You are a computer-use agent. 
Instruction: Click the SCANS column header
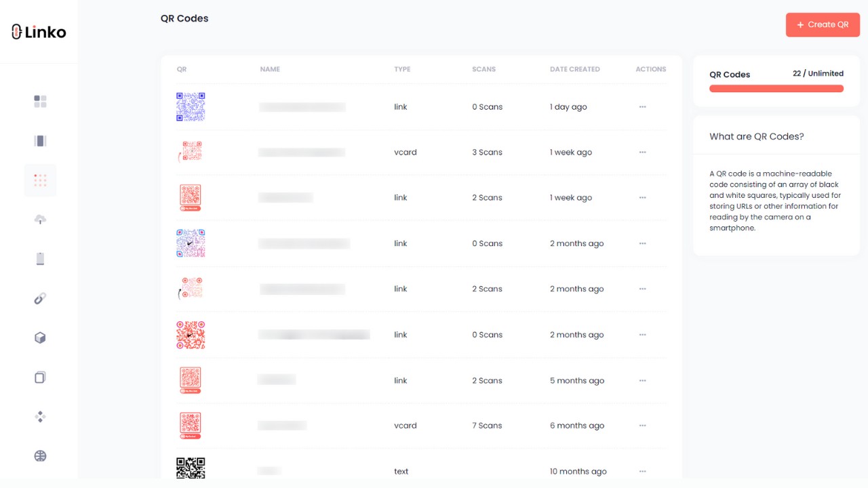(484, 69)
